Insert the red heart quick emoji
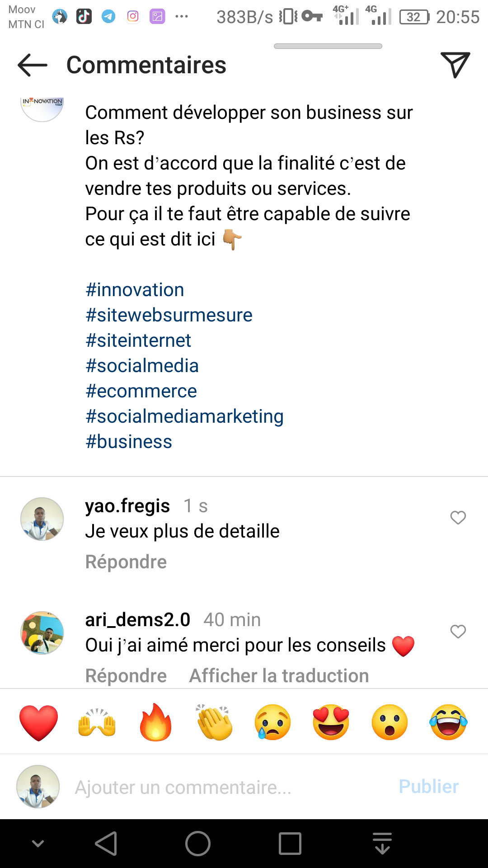The height and width of the screenshot is (868, 488). point(39,722)
